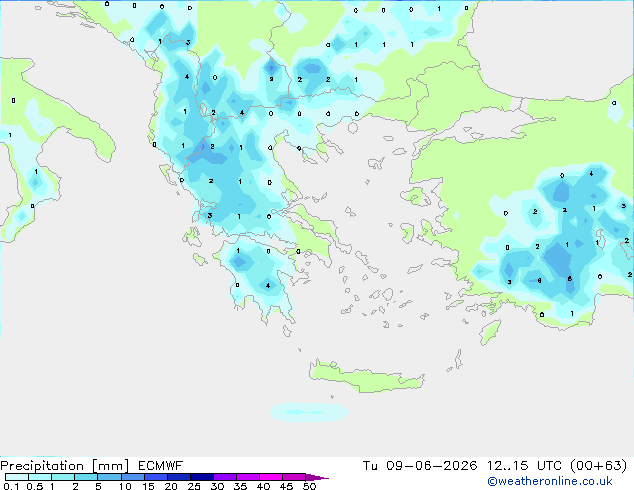Click the 0.5–1 mm legend color swatch
Screen dimensions: 634x490
tap(40, 477)
